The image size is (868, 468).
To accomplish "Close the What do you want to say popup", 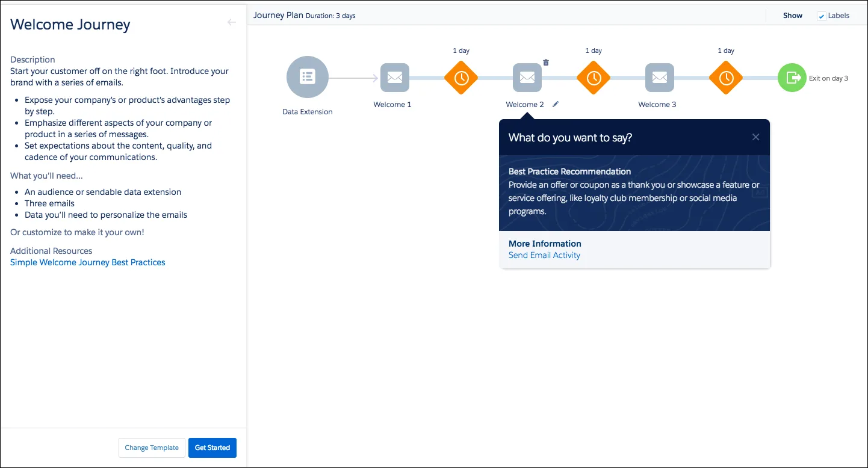I will coord(756,137).
